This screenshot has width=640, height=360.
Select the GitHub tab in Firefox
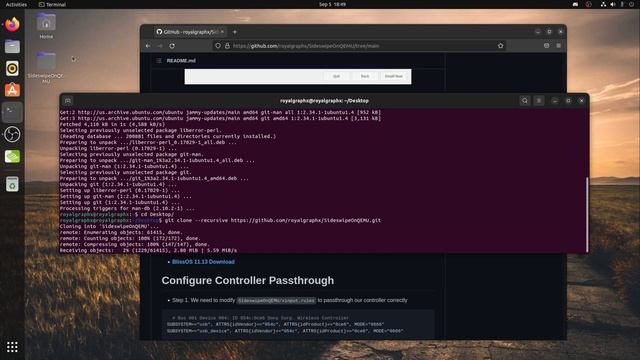coord(190,32)
